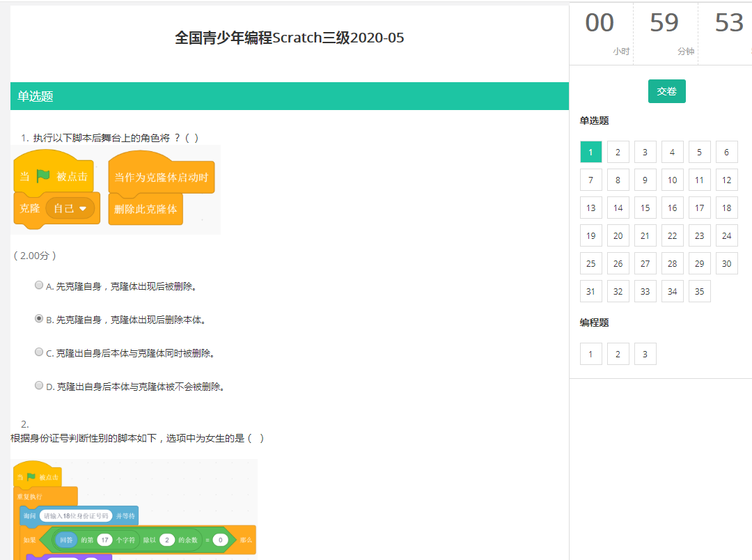Select option A radio button for question 1

coord(39,285)
